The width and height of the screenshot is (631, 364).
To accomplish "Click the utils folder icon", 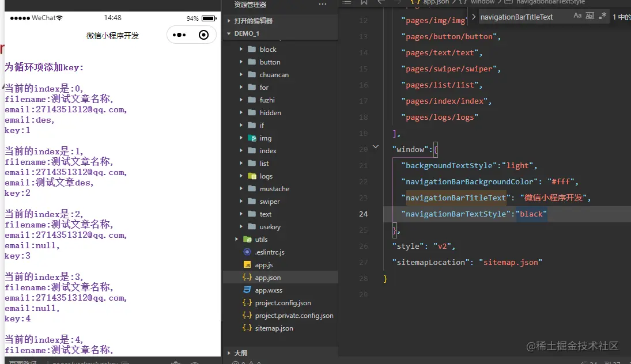I will pyautogui.click(x=247, y=240).
